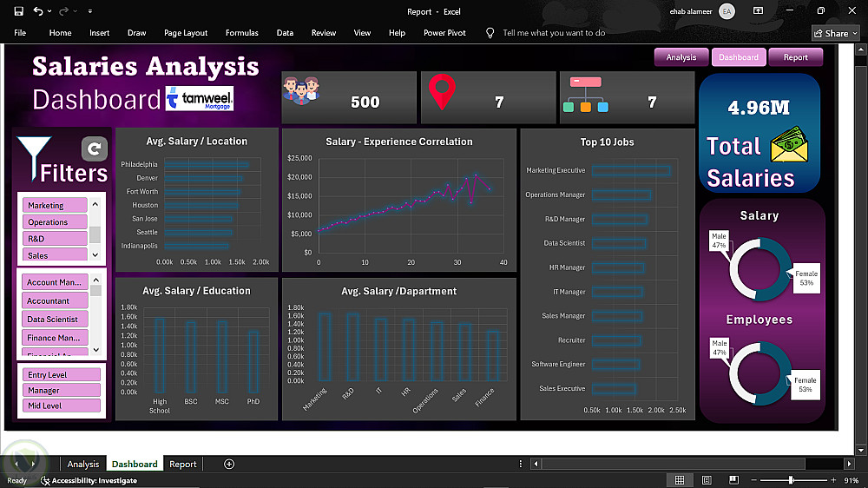The image size is (868, 488).
Task: Toggle the Account Man... job slicer
Action: point(54,282)
